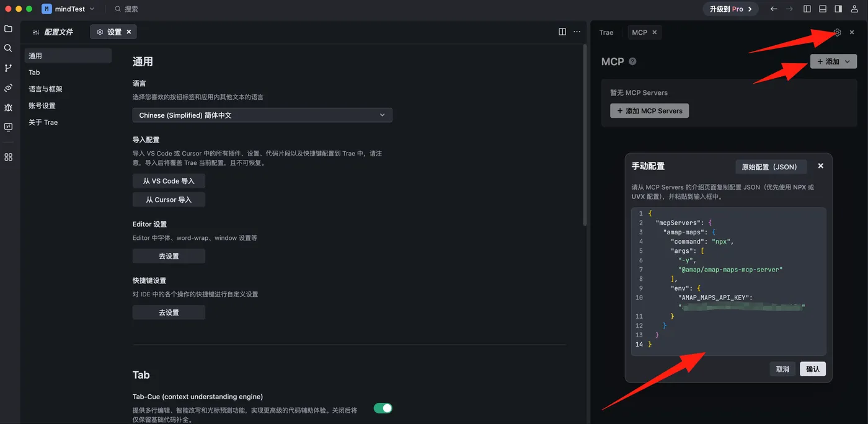Toggle the bottom panel layout icon

823,9
